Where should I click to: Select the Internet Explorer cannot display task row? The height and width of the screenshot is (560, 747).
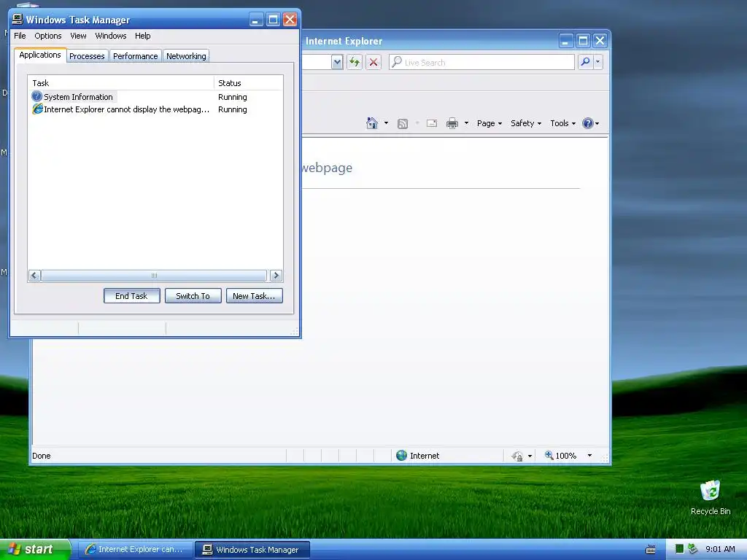155,109
